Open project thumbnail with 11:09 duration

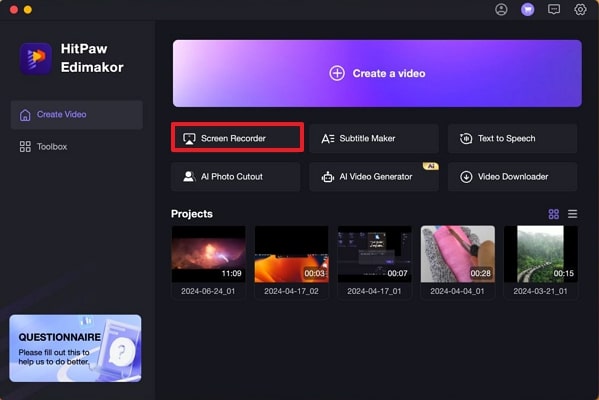click(209, 254)
